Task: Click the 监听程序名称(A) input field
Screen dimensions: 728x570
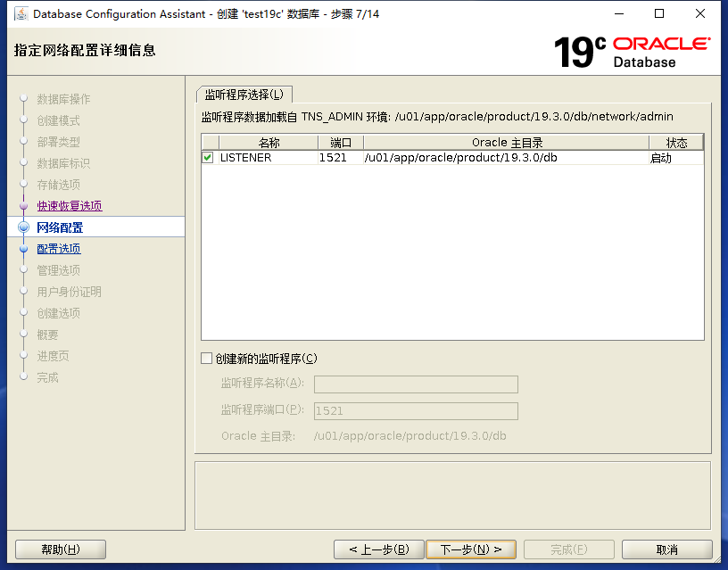Action: tap(416, 384)
